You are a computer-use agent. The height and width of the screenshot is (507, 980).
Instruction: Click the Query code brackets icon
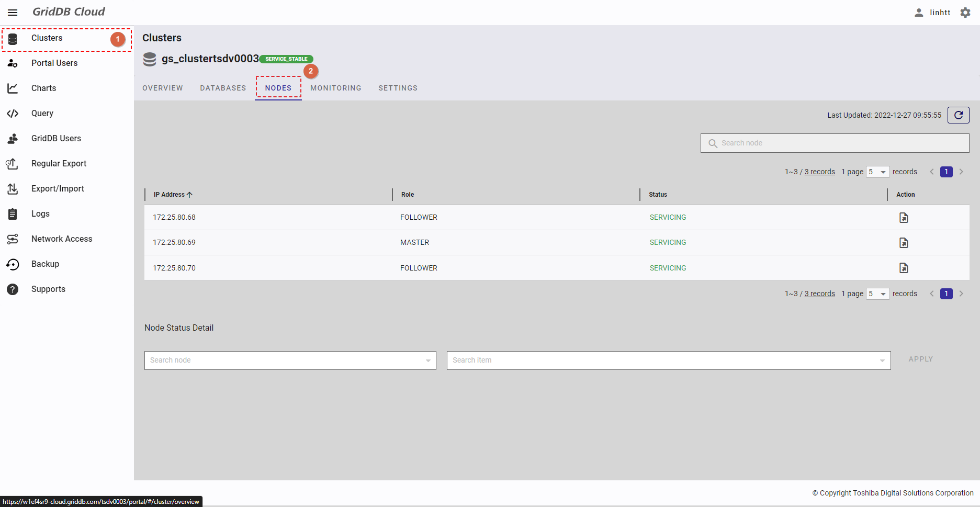13,114
